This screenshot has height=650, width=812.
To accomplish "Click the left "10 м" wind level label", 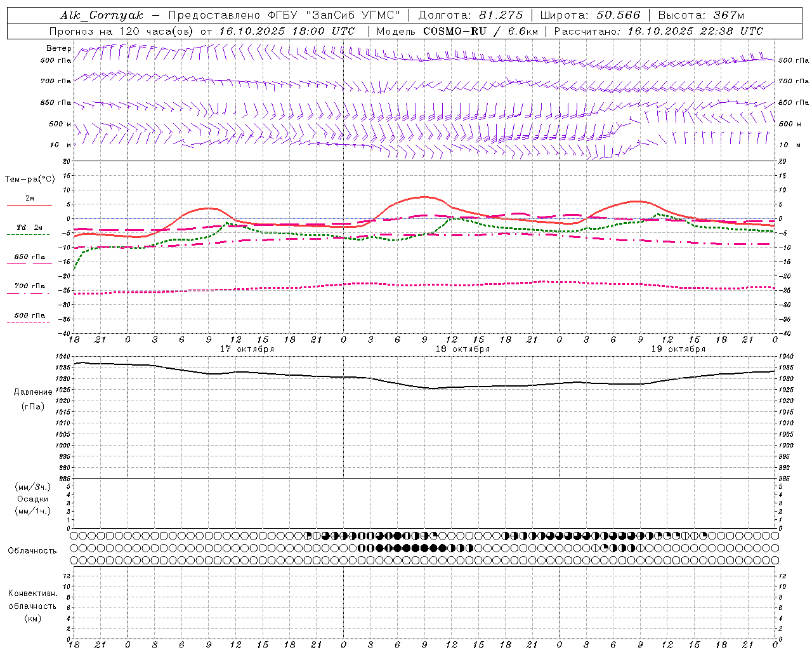I will 61,145.
